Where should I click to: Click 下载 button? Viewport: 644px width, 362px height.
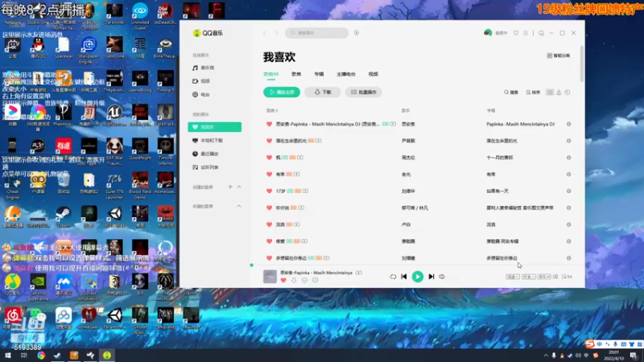click(x=323, y=93)
